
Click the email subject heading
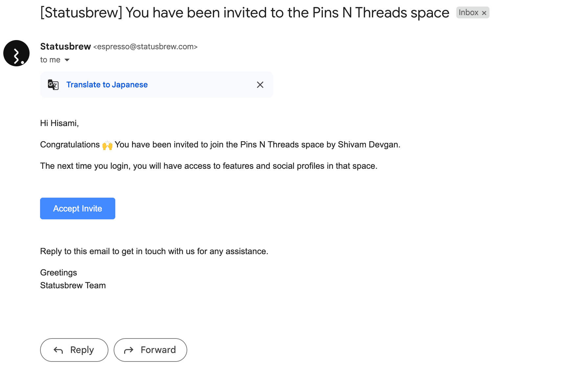pos(244,13)
